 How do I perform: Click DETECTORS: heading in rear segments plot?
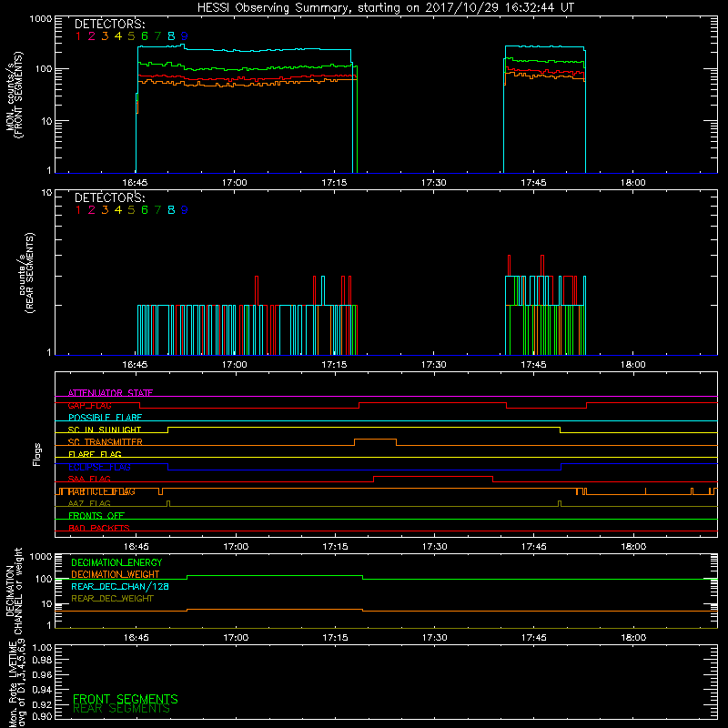point(109,197)
